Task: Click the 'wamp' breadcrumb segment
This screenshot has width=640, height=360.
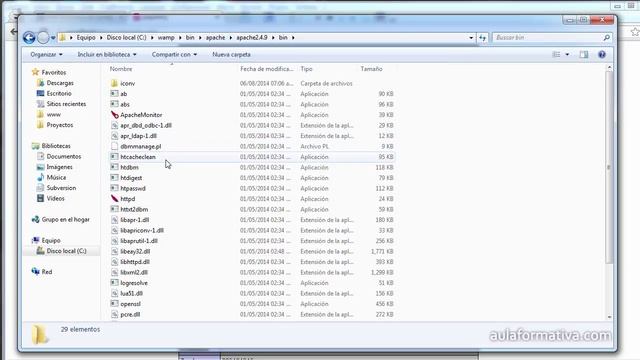Action: tap(166, 38)
